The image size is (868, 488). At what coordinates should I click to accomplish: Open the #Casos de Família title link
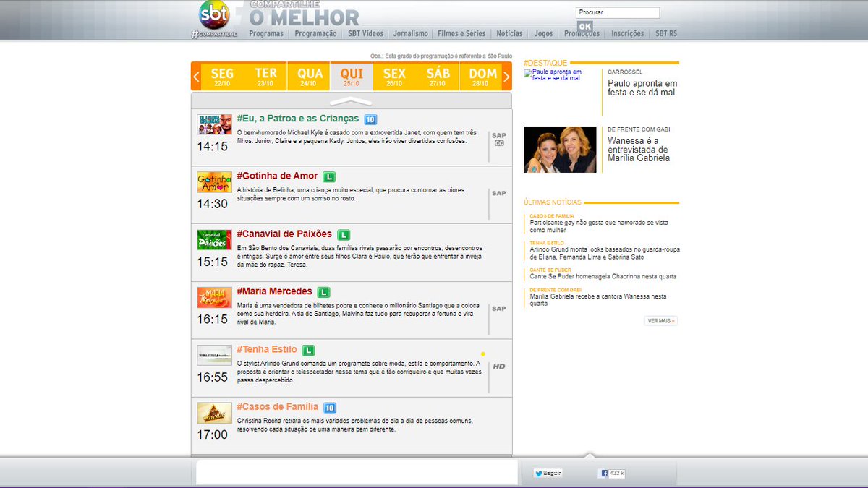278,408
